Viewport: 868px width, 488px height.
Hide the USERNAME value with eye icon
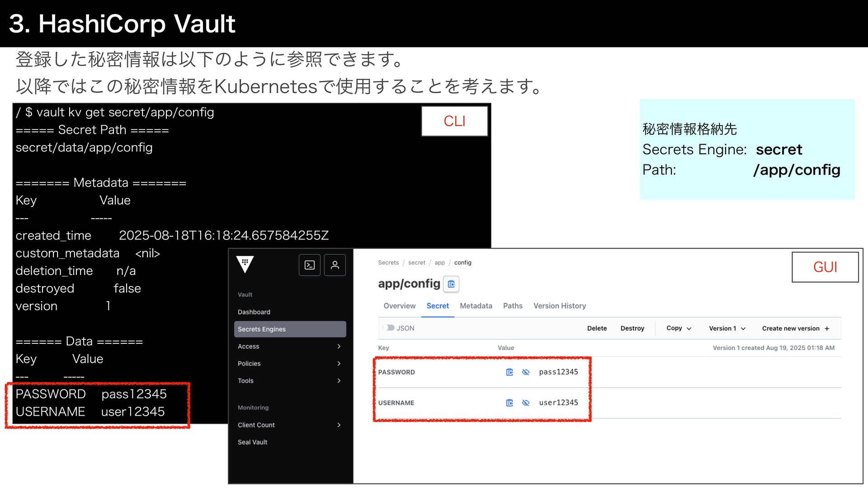click(526, 403)
